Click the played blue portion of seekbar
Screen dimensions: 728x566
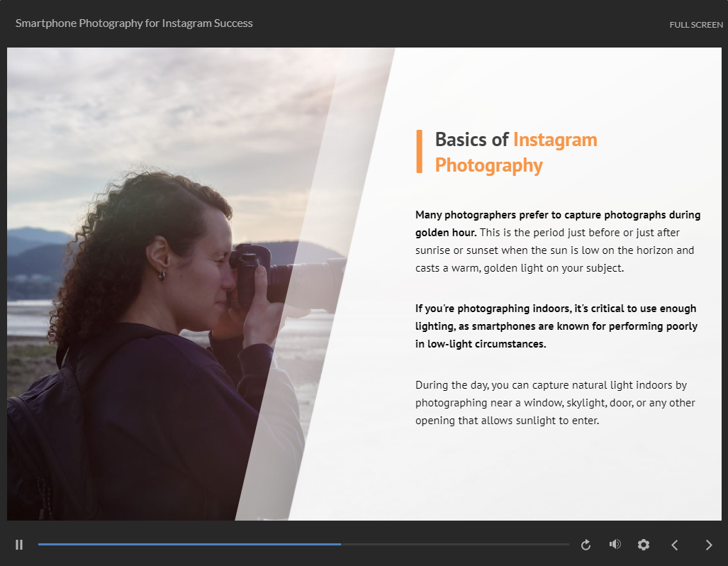(x=184, y=545)
